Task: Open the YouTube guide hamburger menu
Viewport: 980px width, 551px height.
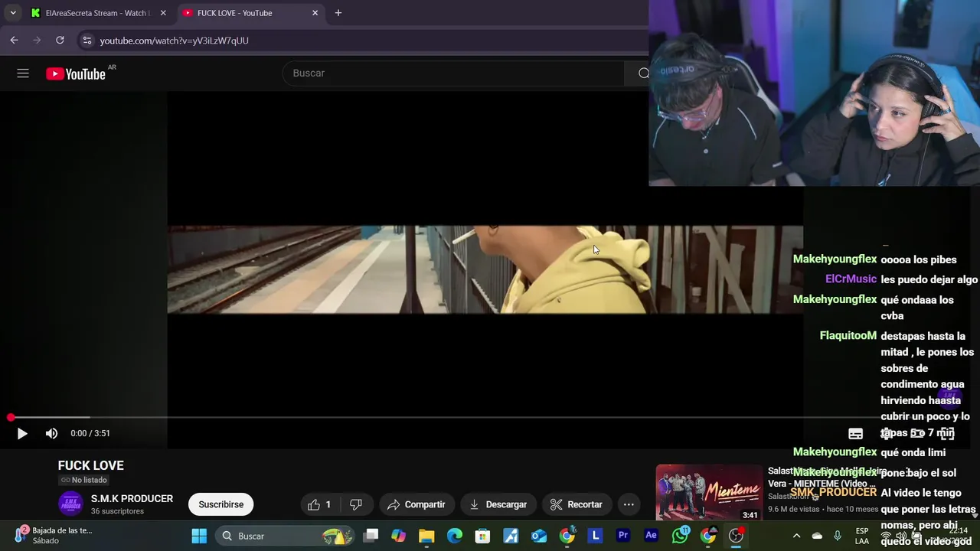Action: coord(23,73)
